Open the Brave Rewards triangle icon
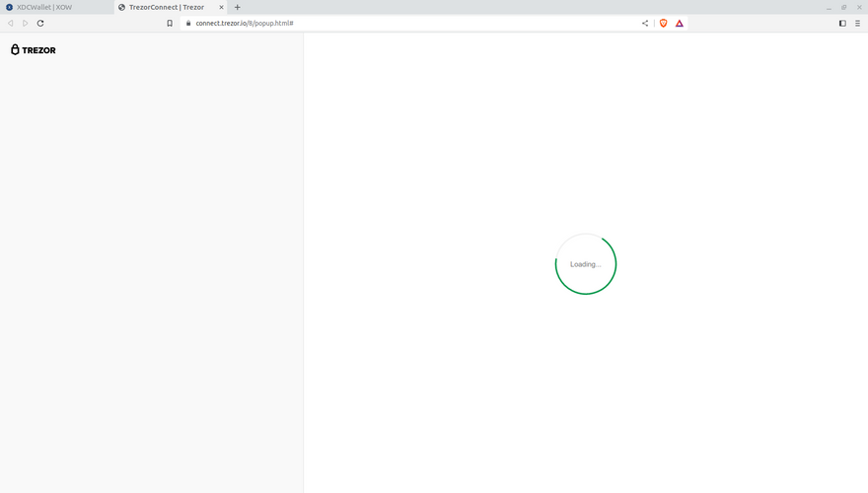The image size is (868, 493). [680, 23]
